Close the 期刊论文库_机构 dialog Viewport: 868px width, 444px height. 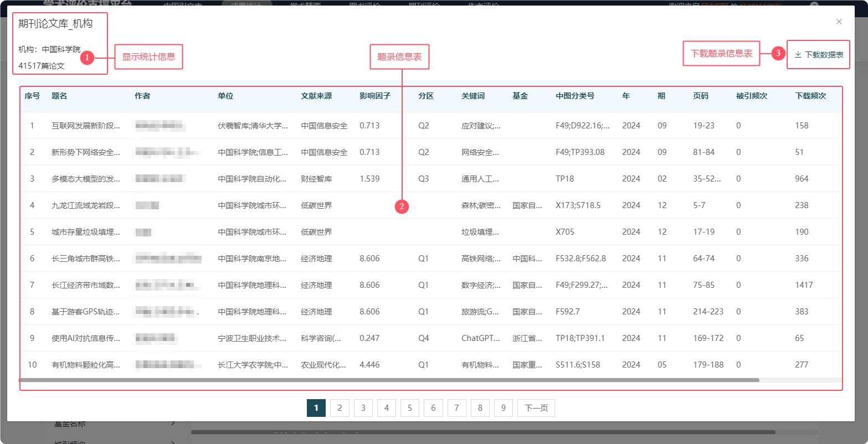(839, 22)
